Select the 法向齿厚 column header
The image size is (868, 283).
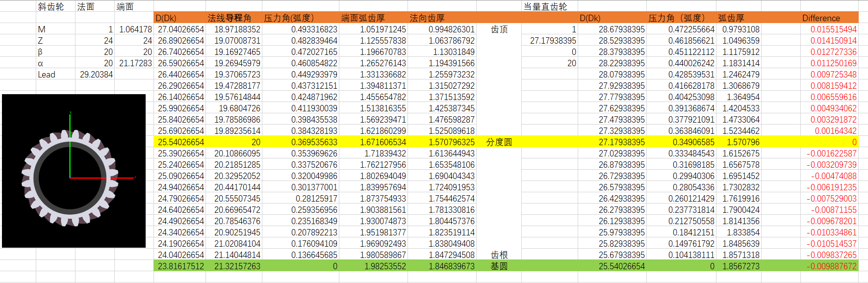(x=427, y=18)
